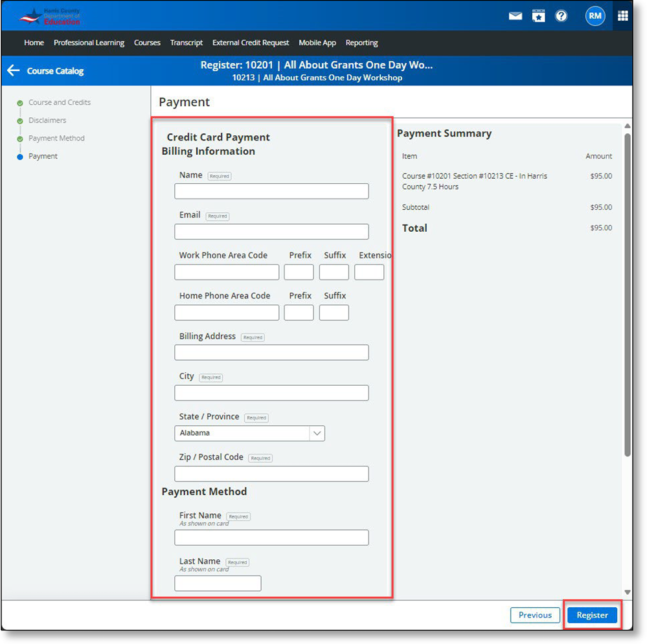Select the Payment step indicator

(21, 156)
